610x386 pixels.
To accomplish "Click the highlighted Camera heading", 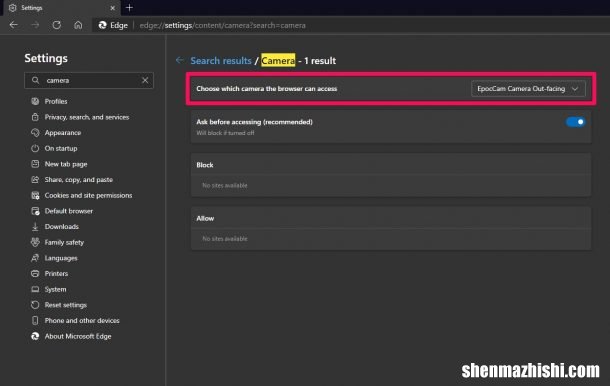I will point(278,60).
